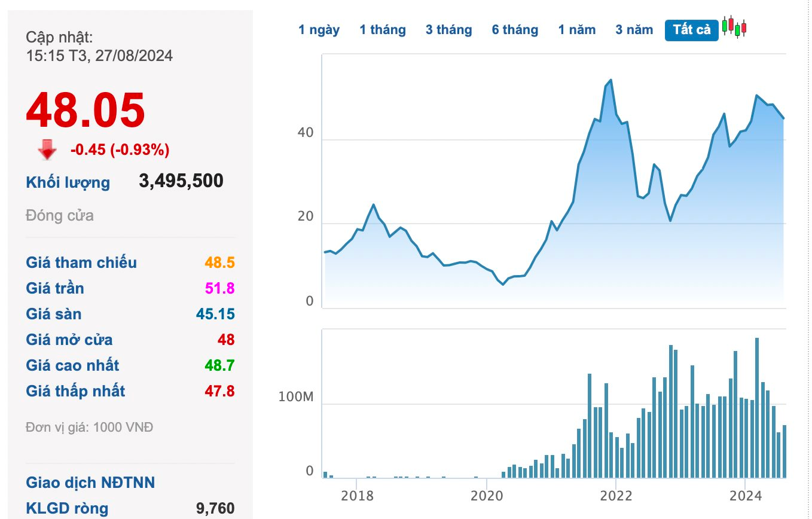Open the 'Giao dịch NĐTNN' section
Image resolution: width=812 pixels, height=519 pixels.
click(90, 483)
